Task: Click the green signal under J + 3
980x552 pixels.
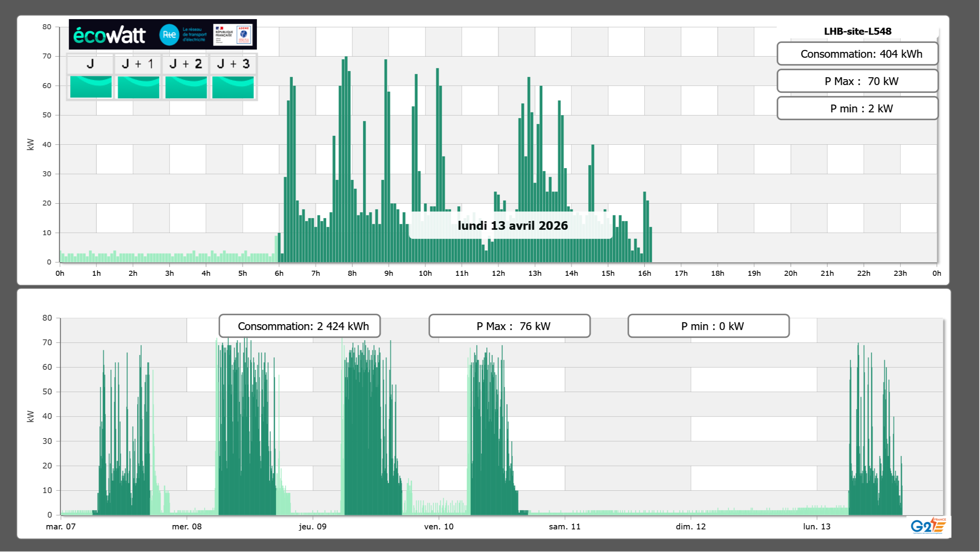Action: click(x=233, y=87)
